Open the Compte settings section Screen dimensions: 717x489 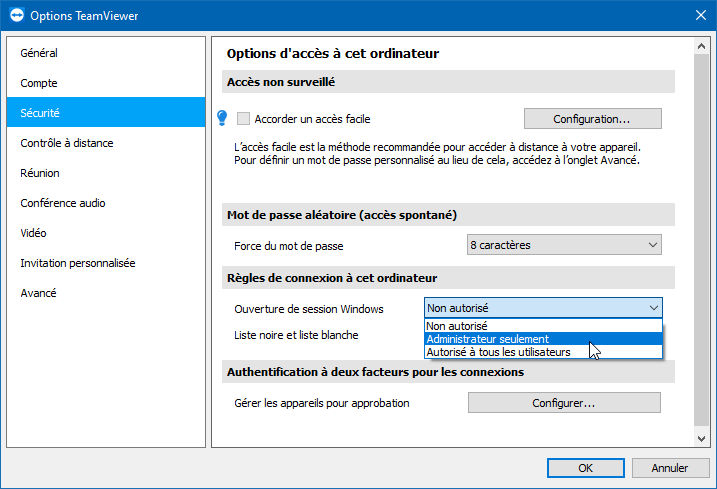[x=106, y=83]
